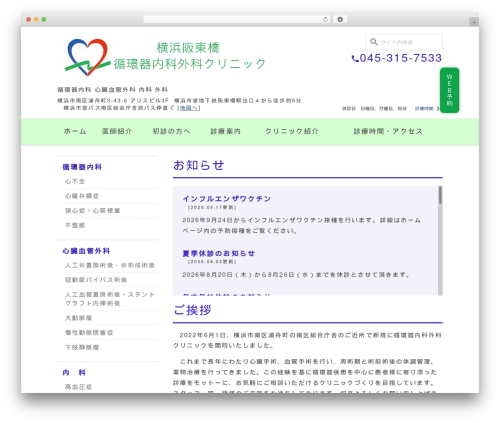
Task: Click 夏季休診のお知らせ news title
Action: pyautogui.click(x=219, y=253)
